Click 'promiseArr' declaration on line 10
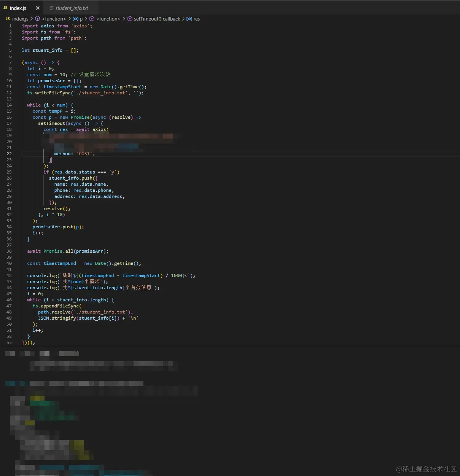Screen dimensions: 460x476 (x=51, y=81)
